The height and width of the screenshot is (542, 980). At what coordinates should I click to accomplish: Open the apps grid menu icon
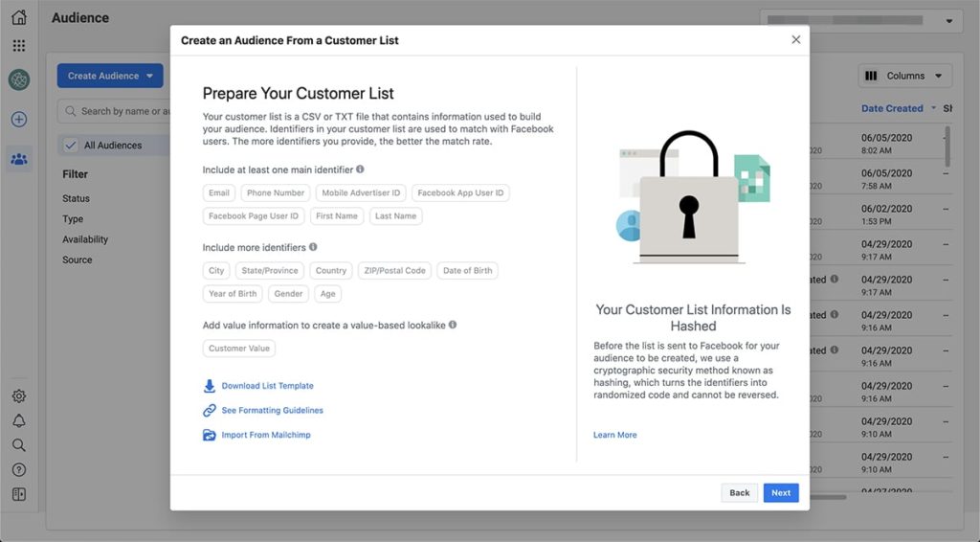tap(19, 46)
